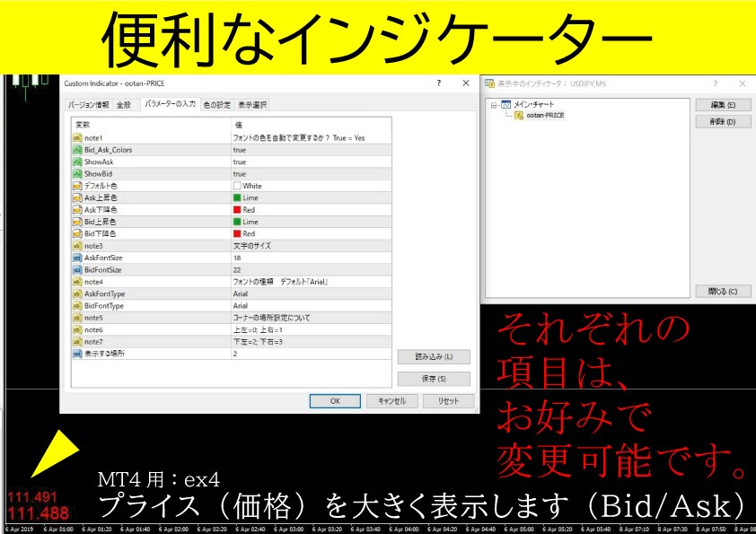The height and width of the screenshot is (534, 756).
Task: Click the note7 string icon
Action: (x=77, y=342)
